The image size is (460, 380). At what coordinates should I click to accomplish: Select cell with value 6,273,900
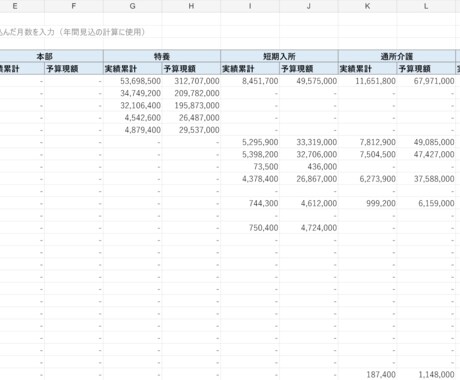click(367, 179)
